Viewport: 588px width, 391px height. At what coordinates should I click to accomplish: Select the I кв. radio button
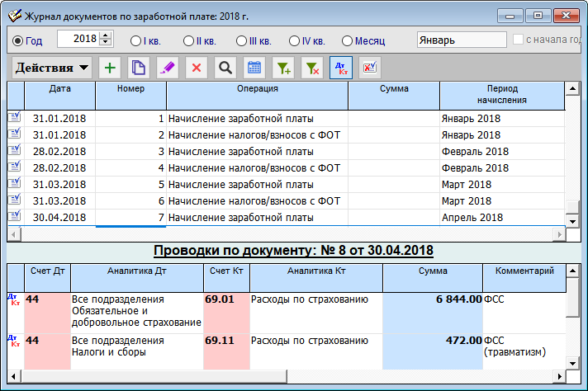point(135,40)
